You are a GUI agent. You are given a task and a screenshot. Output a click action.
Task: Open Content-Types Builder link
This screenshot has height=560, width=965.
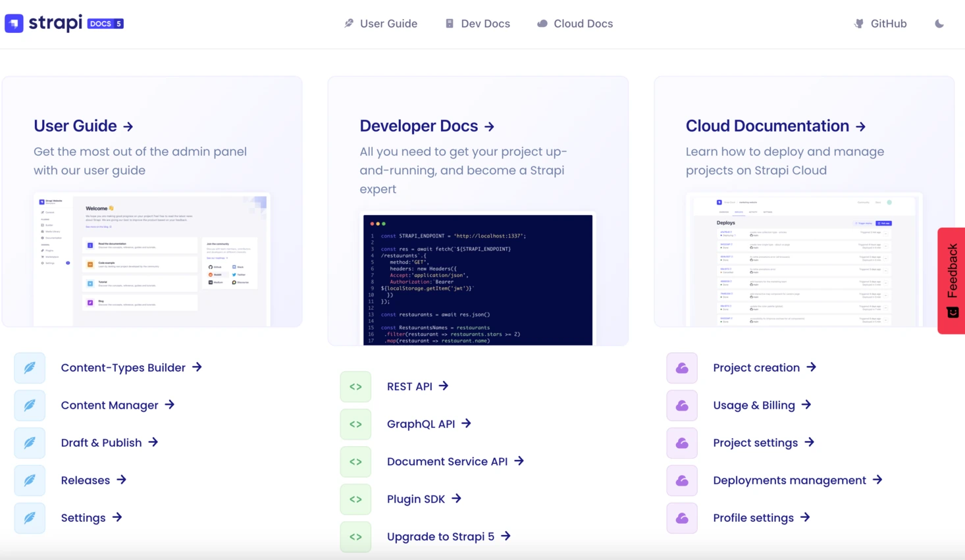coord(132,368)
